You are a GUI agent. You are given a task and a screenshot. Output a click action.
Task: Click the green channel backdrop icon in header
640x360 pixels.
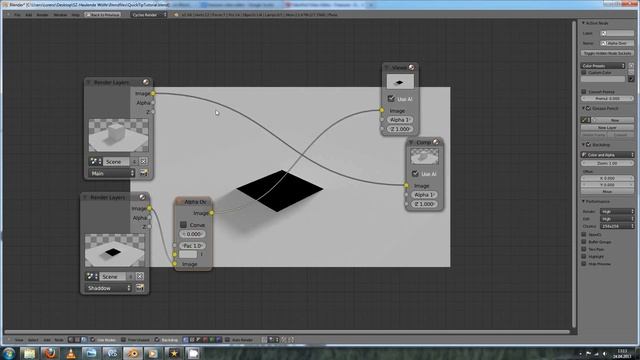coord(212,340)
